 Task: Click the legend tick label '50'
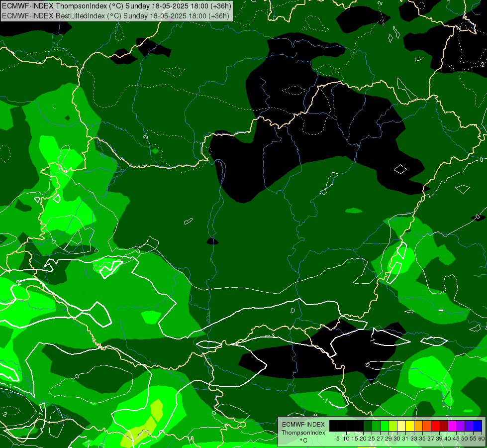465,439
